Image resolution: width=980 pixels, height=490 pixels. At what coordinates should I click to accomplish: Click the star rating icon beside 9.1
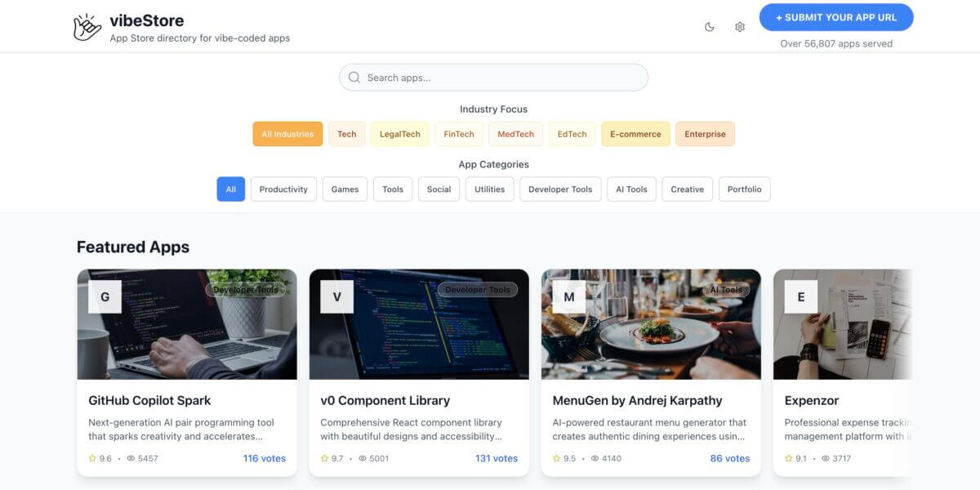(x=788, y=459)
